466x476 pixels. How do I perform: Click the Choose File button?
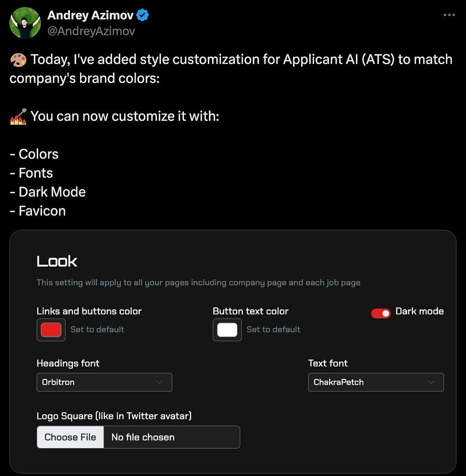70,437
